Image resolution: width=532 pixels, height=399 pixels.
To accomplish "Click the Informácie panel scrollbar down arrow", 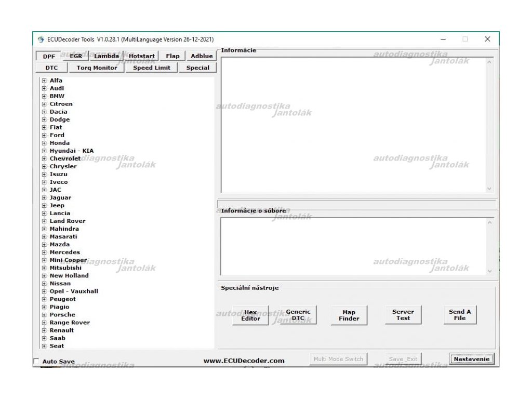I will coord(489,189).
